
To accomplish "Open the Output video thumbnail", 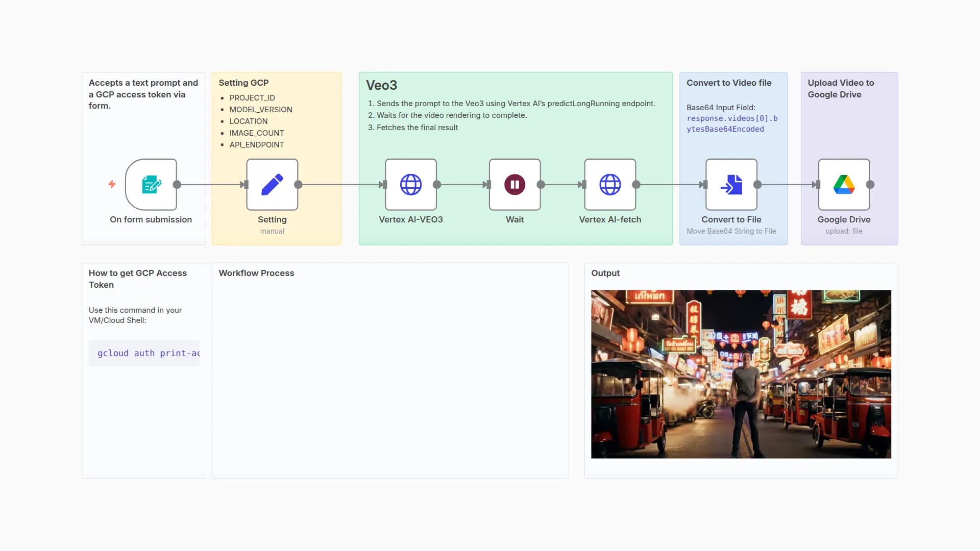I will pyautogui.click(x=741, y=373).
